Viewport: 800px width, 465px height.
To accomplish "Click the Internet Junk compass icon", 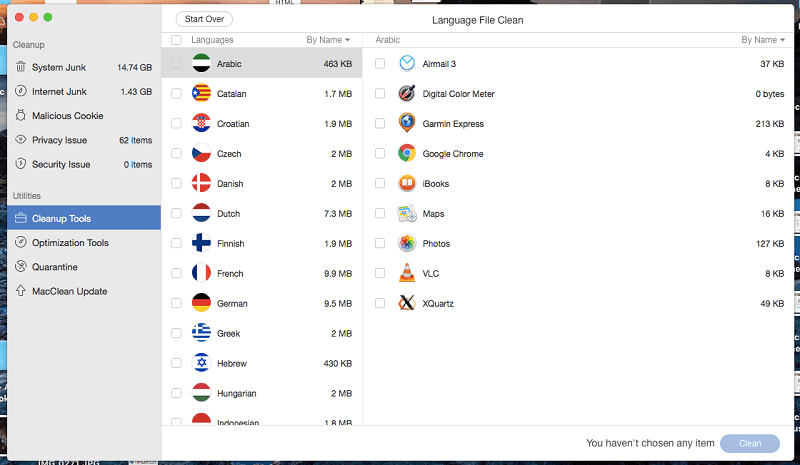I will 20,91.
